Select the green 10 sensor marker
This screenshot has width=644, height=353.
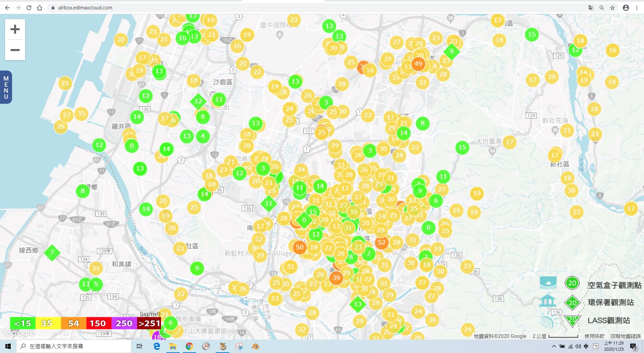point(182,38)
